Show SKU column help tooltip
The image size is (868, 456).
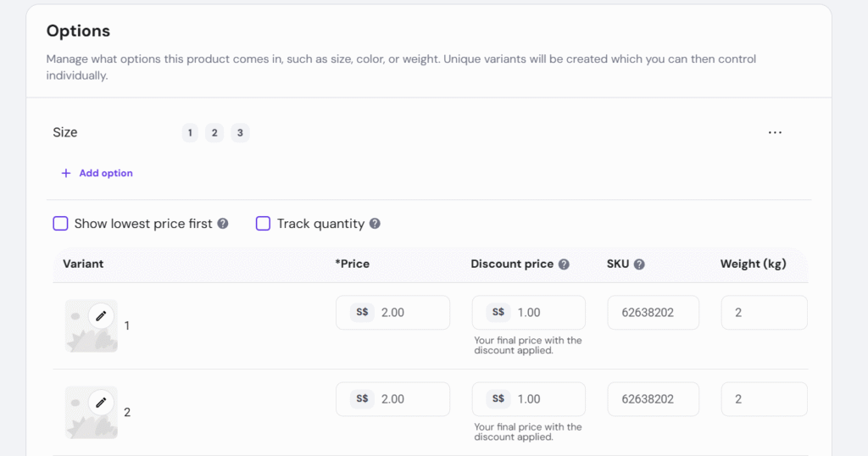tap(639, 264)
